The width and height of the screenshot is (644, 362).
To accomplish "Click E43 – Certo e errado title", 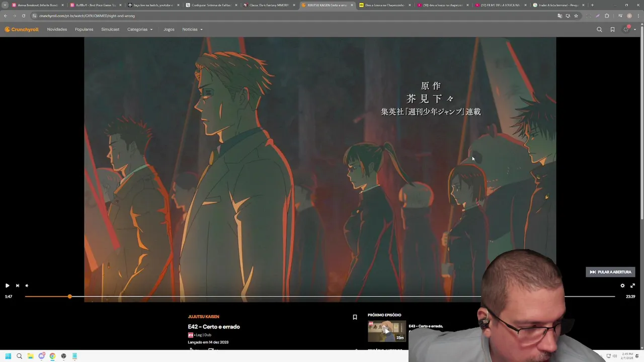I will [x=426, y=326].
